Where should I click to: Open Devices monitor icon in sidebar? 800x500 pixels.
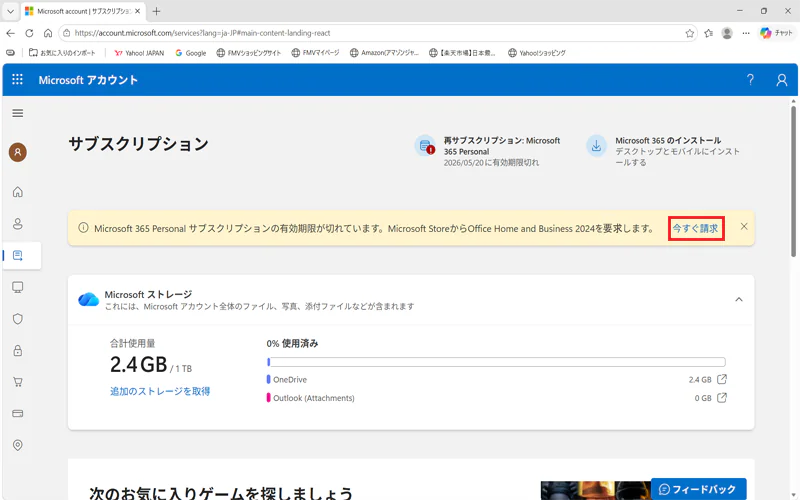pos(18,287)
